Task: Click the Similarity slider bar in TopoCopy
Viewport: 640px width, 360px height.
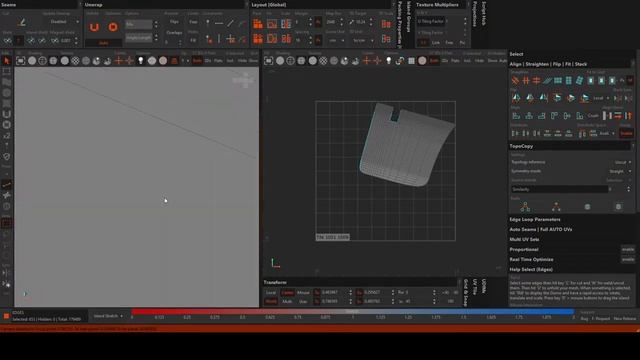Action: click(x=559, y=189)
